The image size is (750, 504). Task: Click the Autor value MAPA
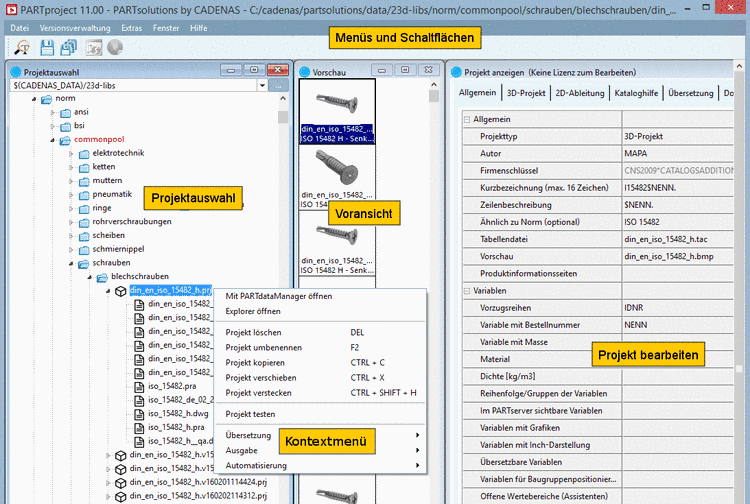coord(635,153)
